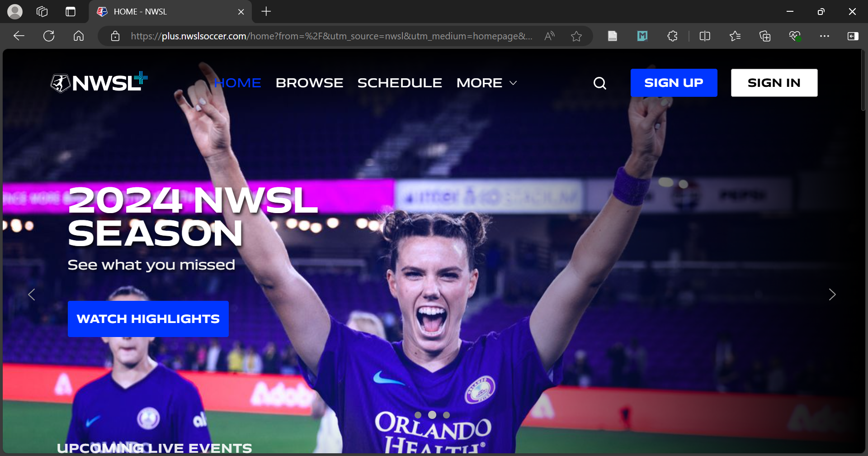868x456 pixels.
Task: Open the SCHEDULE nav item
Action: 400,83
